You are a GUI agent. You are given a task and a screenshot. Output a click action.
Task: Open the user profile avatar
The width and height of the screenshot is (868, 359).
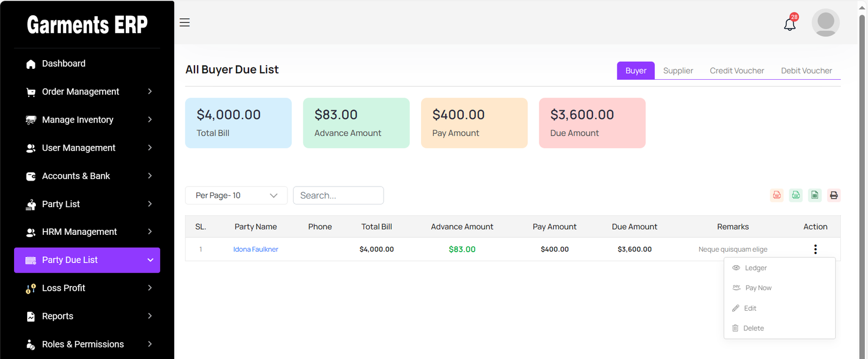(825, 23)
